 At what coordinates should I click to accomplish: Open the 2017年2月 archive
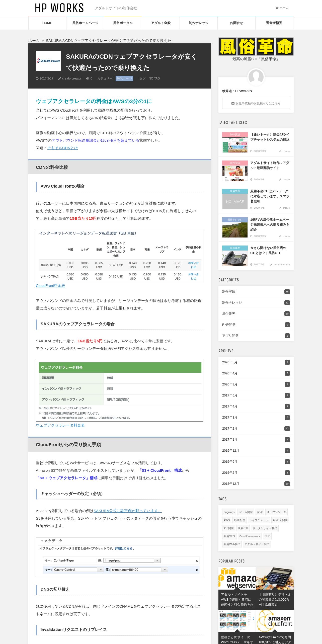click(256, 428)
